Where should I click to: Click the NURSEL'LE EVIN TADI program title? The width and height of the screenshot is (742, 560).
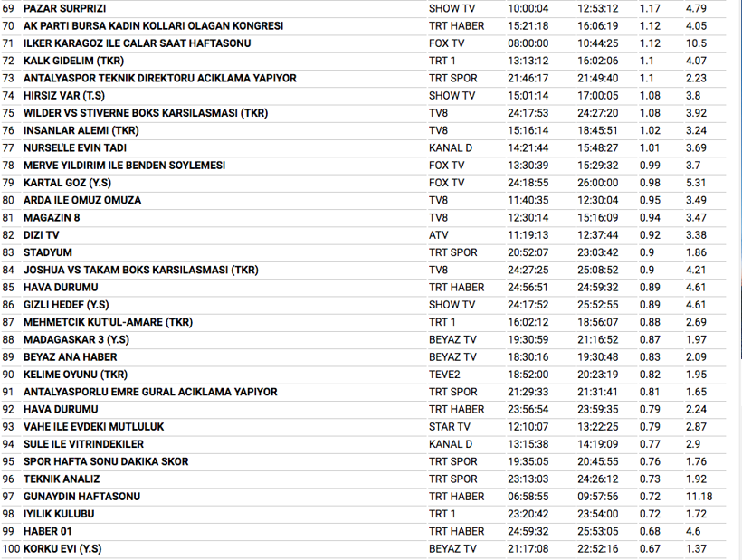click(x=74, y=148)
